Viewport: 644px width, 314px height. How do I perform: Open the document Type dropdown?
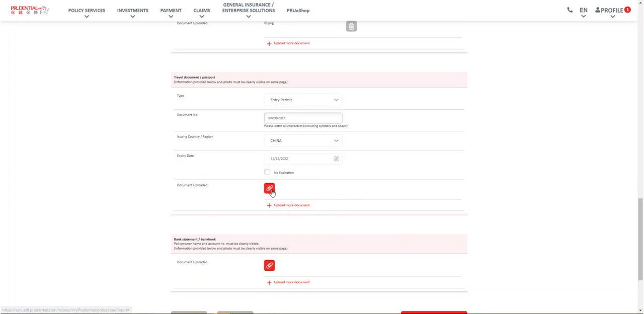point(303,100)
